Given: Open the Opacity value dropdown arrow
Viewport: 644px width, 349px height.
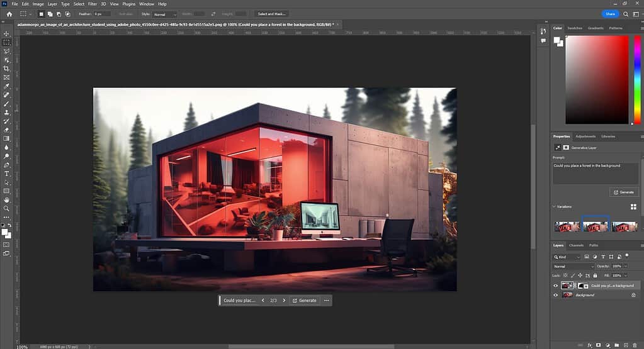Looking at the screenshot, I should [x=626, y=266].
